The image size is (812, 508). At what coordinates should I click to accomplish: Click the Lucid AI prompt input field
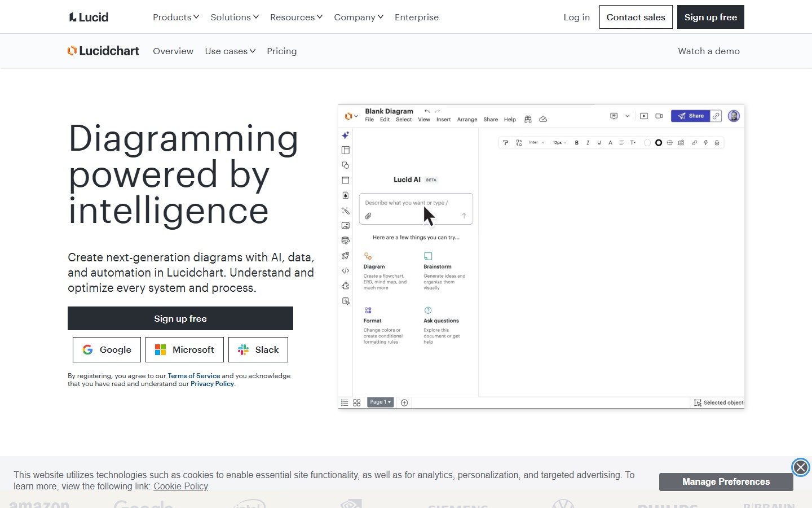(x=416, y=208)
